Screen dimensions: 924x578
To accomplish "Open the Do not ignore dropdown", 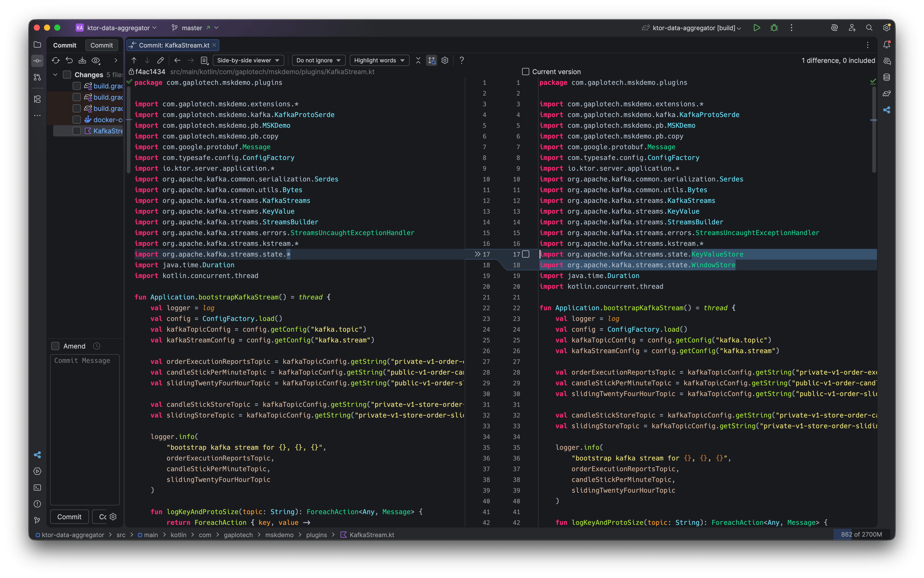I will 319,60.
